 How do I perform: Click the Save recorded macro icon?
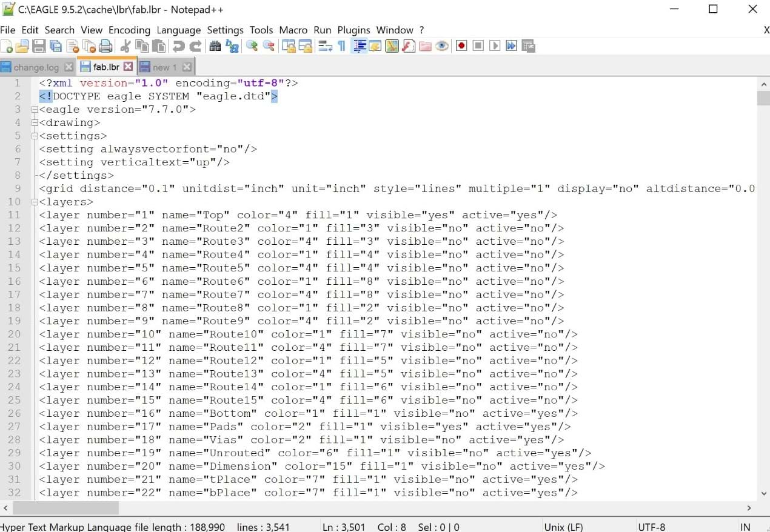pos(528,46)
